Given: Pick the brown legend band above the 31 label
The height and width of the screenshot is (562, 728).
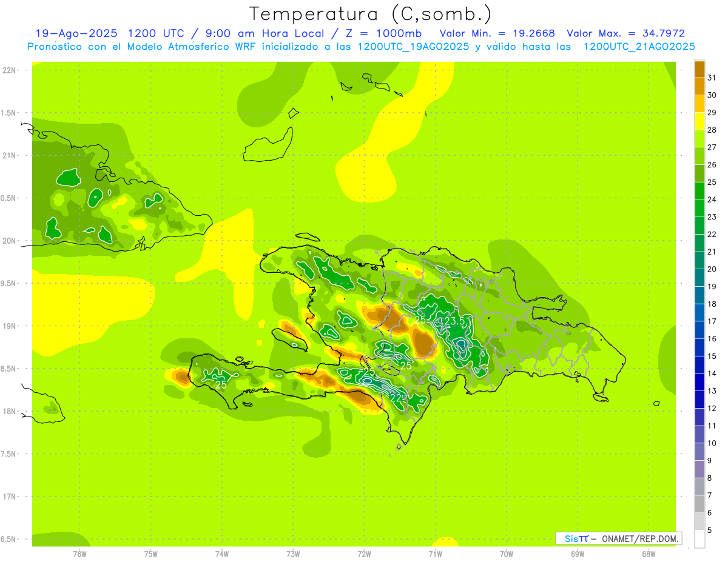Looking at the screenshot, I should point(699,69).
